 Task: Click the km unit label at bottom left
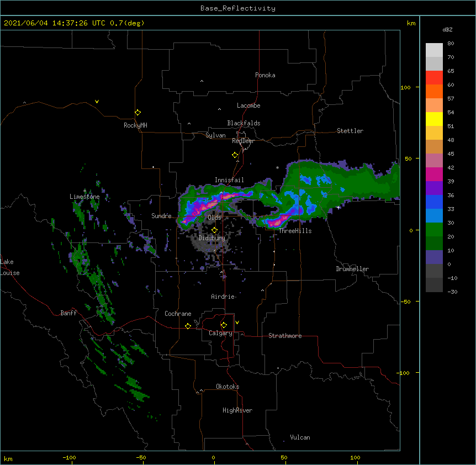(x=8, y=459)
